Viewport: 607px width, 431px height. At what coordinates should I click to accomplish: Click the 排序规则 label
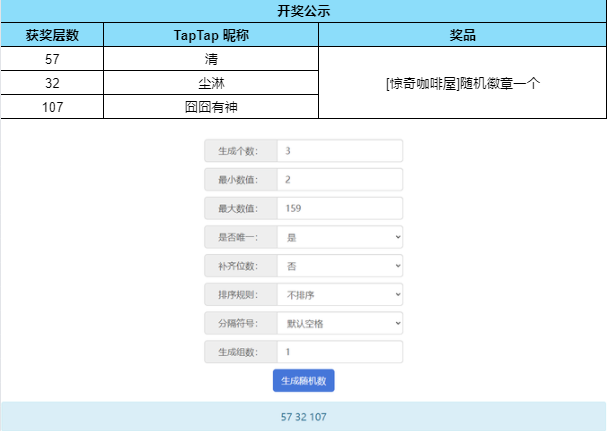point(238,295)
